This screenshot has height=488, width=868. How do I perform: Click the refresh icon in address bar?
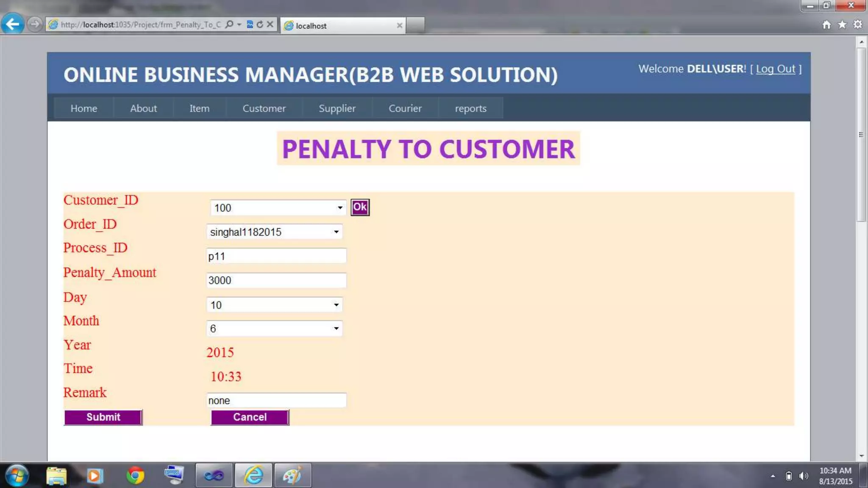tap(260, 25)
